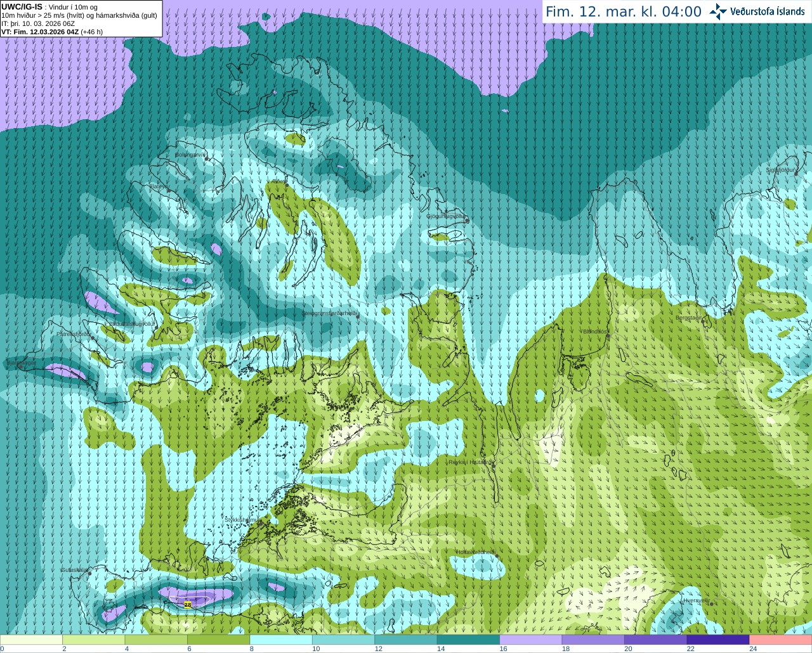
Task: Click the Gjögurflugvöllur station label
Action: pos(445,216)
